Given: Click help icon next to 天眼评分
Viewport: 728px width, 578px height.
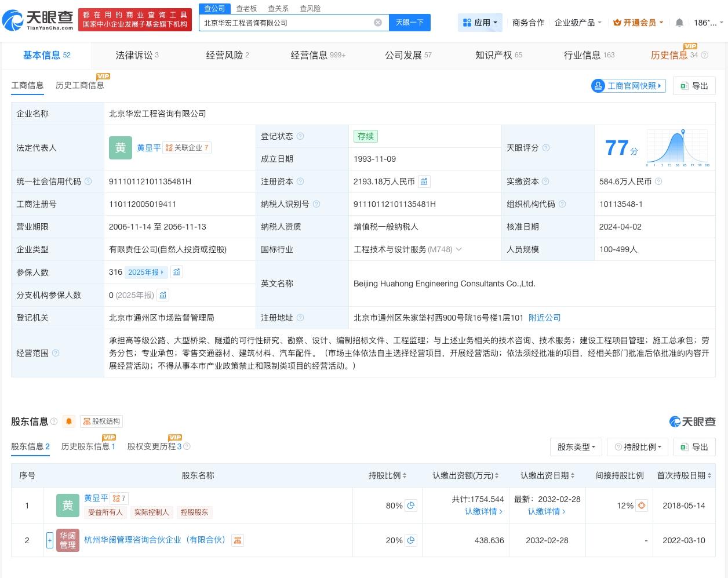Looking at the screenshot, I should click(x=546, y=148).
